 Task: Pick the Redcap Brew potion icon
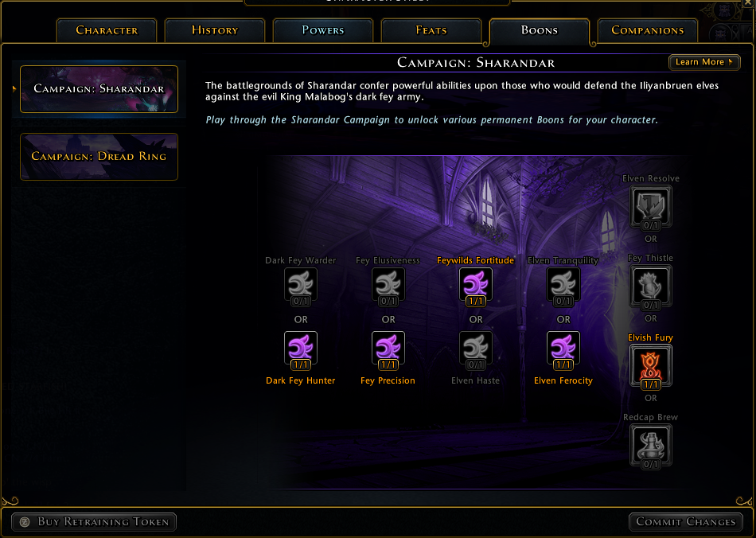pyautogui.click(x=651, y=446)
